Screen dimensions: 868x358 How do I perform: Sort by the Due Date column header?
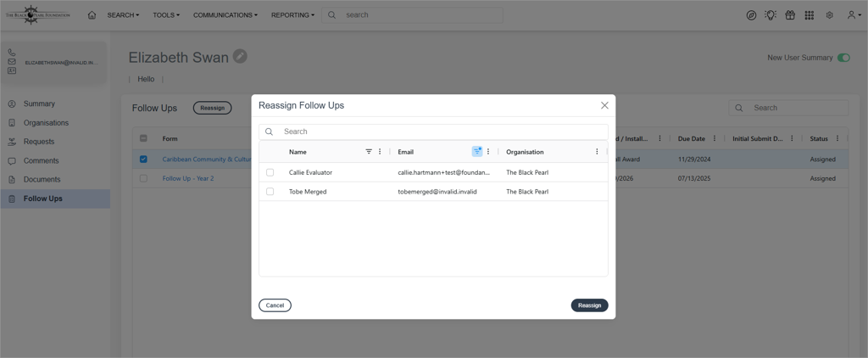692,138
